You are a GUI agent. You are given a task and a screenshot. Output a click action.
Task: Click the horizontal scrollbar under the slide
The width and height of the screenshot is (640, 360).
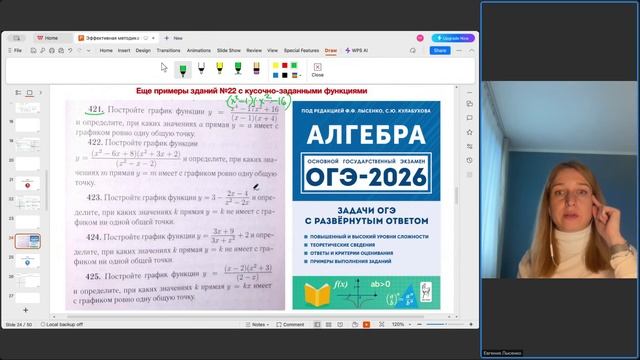point(245,316)
